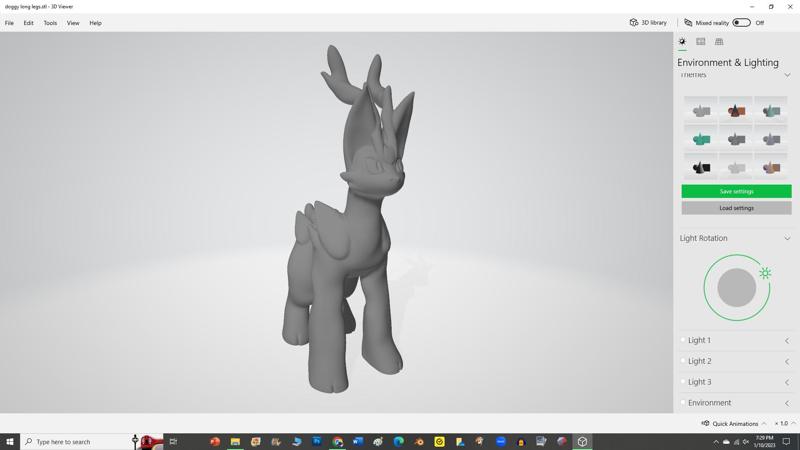Open Blender from the taskbar
The height and width of the screenshot is (450, 800).
click(419, 441)
